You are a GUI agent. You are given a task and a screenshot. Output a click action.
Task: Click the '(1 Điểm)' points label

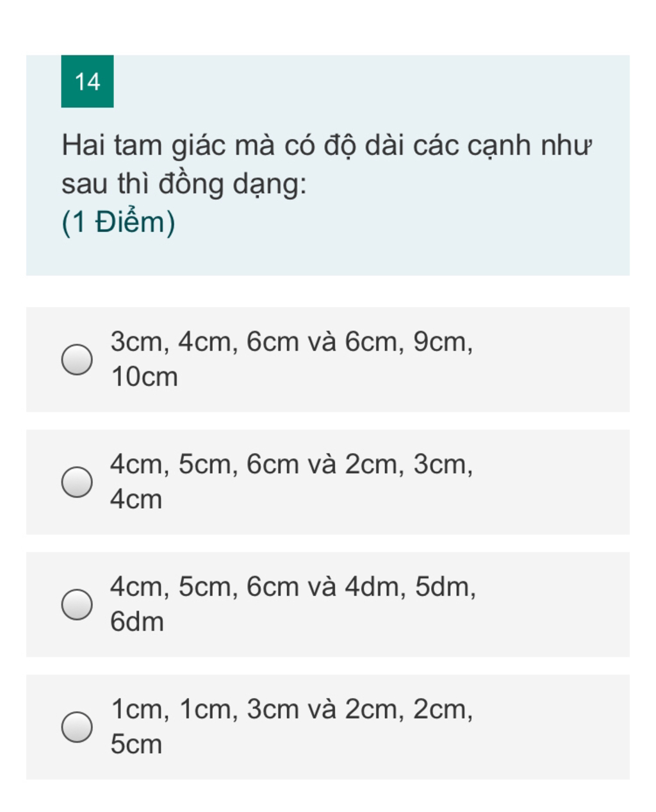click(119, 222)
